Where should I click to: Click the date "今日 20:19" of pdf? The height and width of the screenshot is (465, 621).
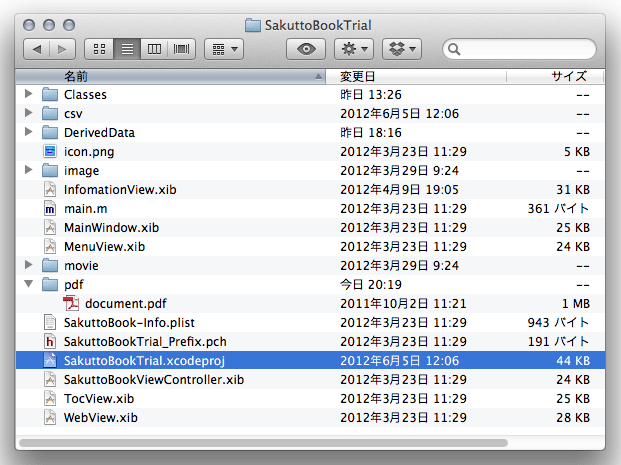371,285
